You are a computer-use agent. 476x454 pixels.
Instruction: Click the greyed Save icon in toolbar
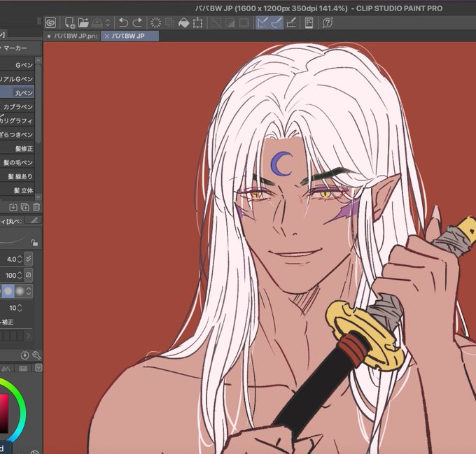click(97, 23)
